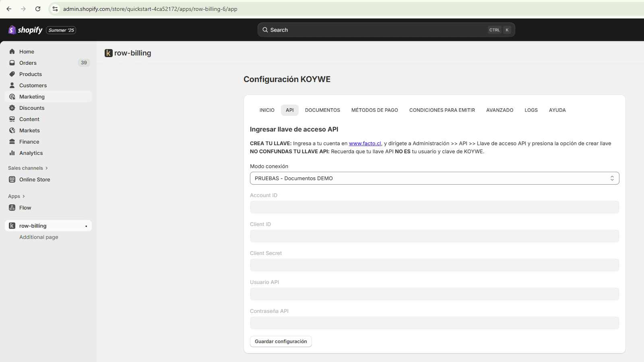644x362 pixels.
Task: Click inside the Client Secret field
Action: pyautogui.click(x=434, y=265)
